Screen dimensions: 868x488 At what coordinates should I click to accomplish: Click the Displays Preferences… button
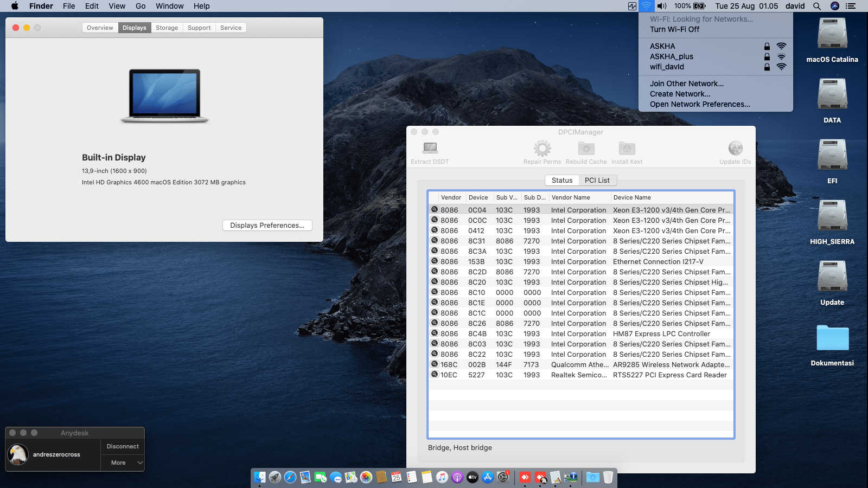(x=267, y=225)
